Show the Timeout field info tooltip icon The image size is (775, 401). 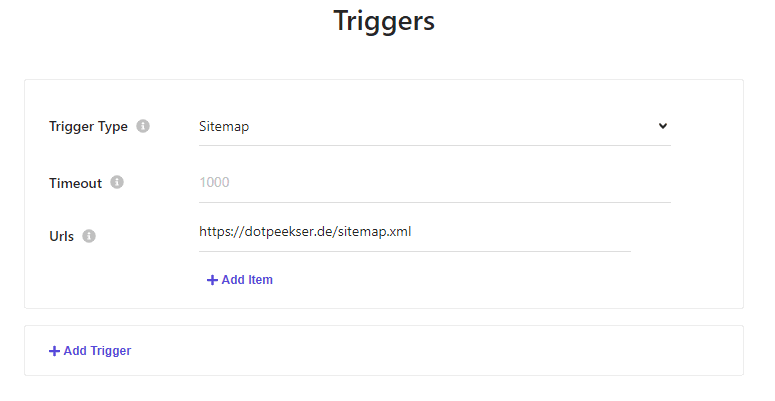point(117,182)
